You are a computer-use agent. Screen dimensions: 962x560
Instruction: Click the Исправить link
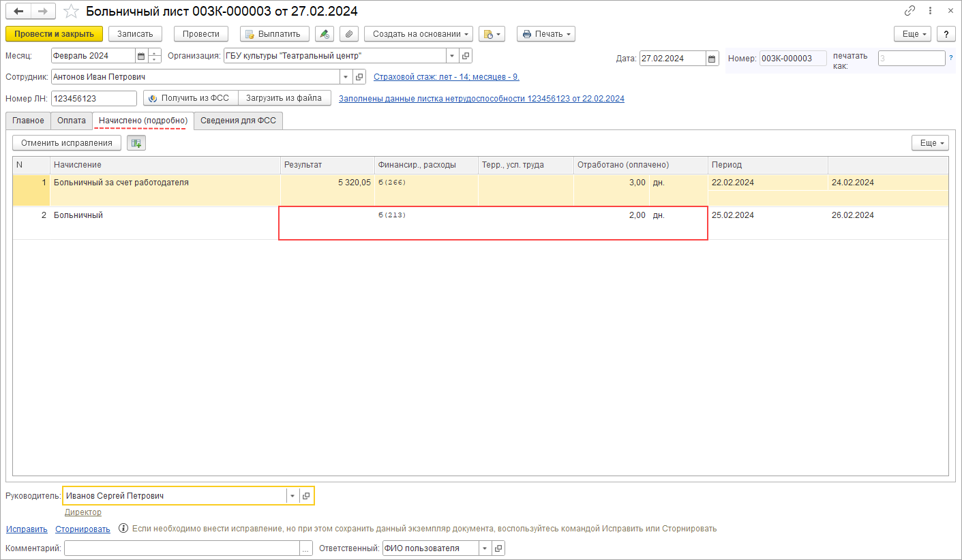[27, 529]
